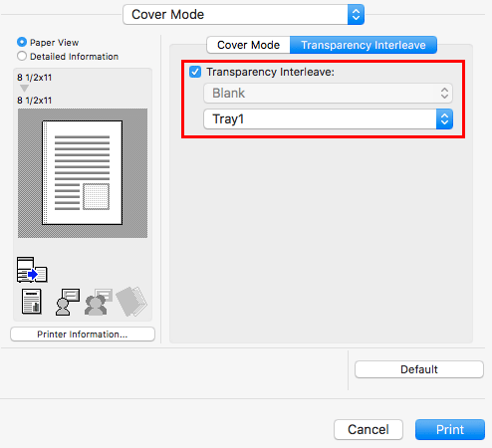Screen dimensions: 492x448
Task: Switch to the Cover Mode tab
Action: (248, 45)
